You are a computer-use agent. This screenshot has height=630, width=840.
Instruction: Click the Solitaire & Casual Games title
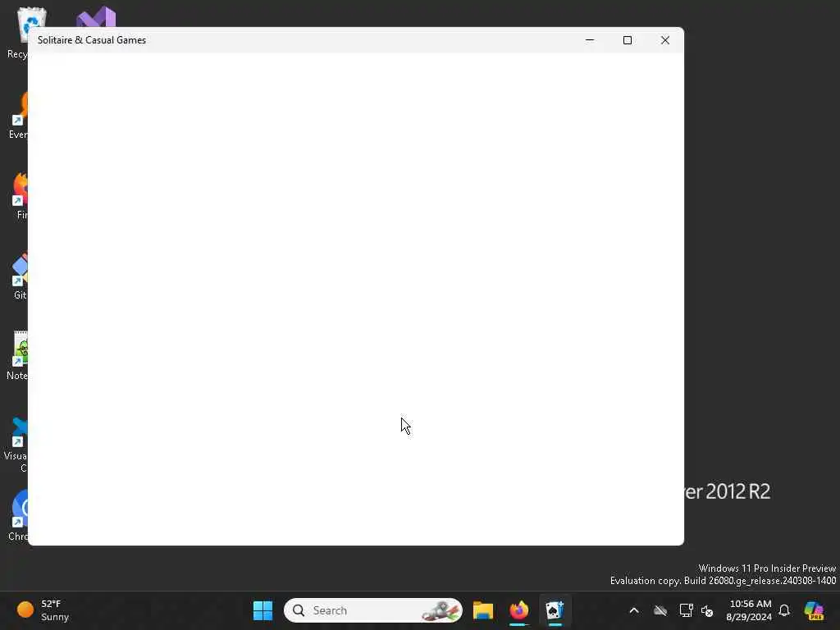click(x=92, y=40)
